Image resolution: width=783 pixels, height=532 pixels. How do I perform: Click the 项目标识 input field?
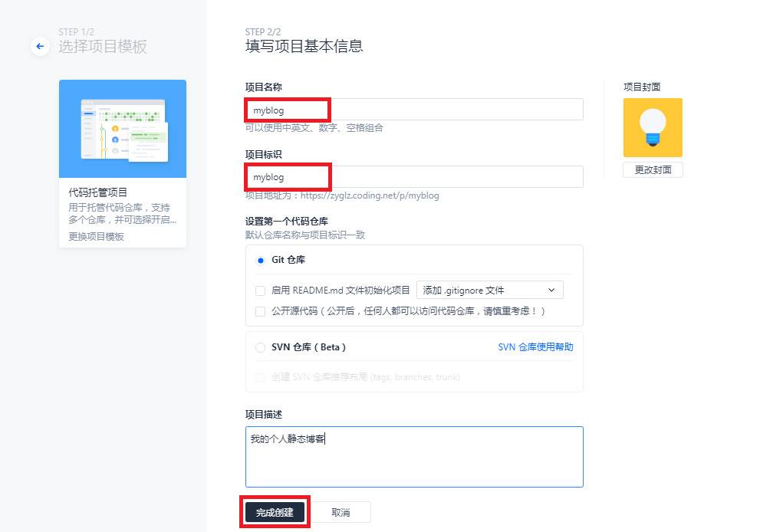coord(414,176)
